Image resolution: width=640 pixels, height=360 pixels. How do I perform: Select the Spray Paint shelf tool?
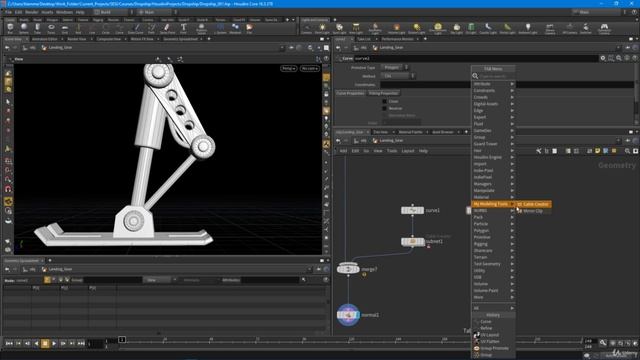[x=167, y=28]
